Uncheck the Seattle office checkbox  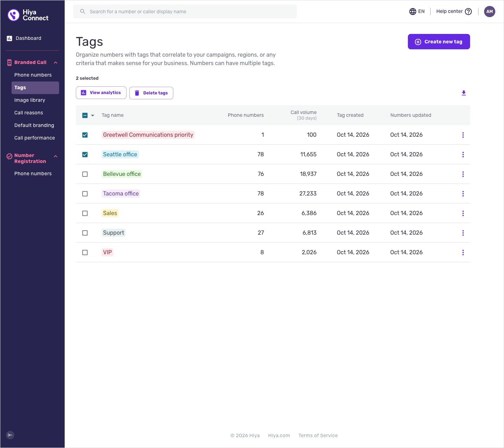[85, 155]
